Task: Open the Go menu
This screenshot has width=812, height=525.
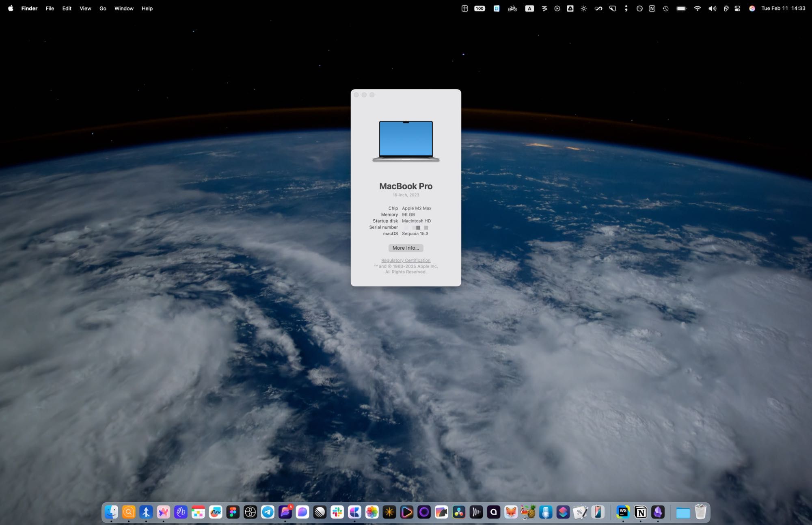Action: [x=103, y=8]
